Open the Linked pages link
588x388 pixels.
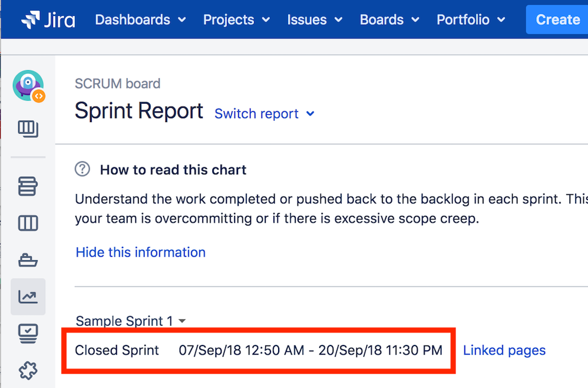point(504,350)
